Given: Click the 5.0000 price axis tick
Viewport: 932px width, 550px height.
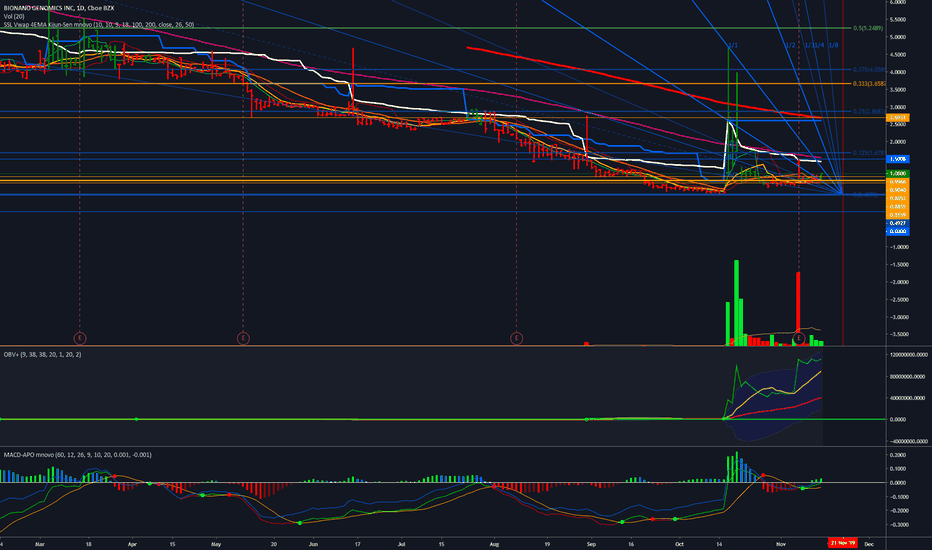Looking at the screenshot, I should [900, 37].
